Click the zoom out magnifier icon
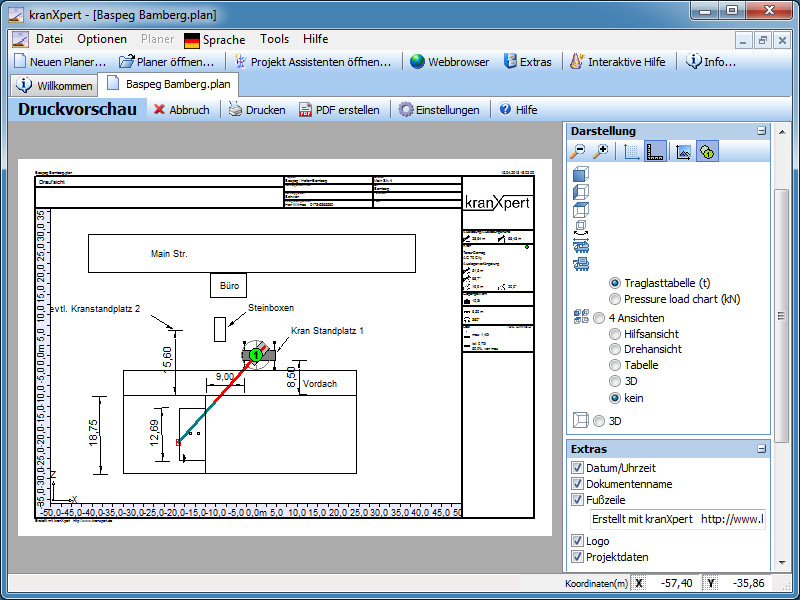Screen dimensions: 800x600 (x=578, y=152)
